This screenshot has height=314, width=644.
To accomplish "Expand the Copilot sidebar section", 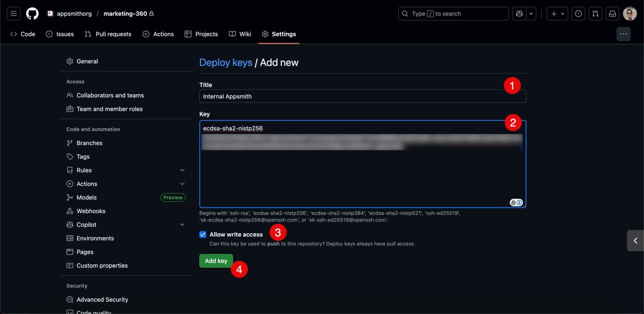I will (181, 224).
